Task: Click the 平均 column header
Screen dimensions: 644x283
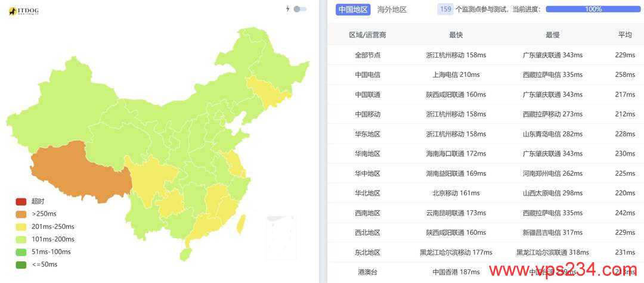Action: click(625, 35)
